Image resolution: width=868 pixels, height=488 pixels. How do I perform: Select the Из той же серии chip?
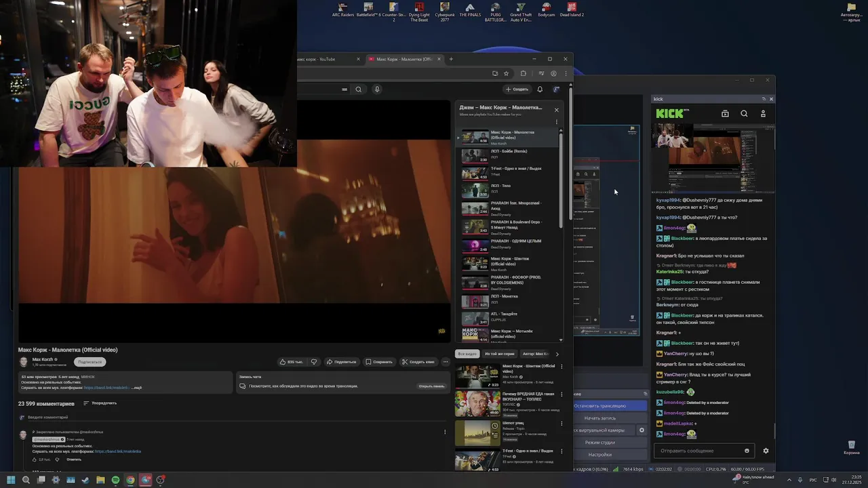[499, 354]
